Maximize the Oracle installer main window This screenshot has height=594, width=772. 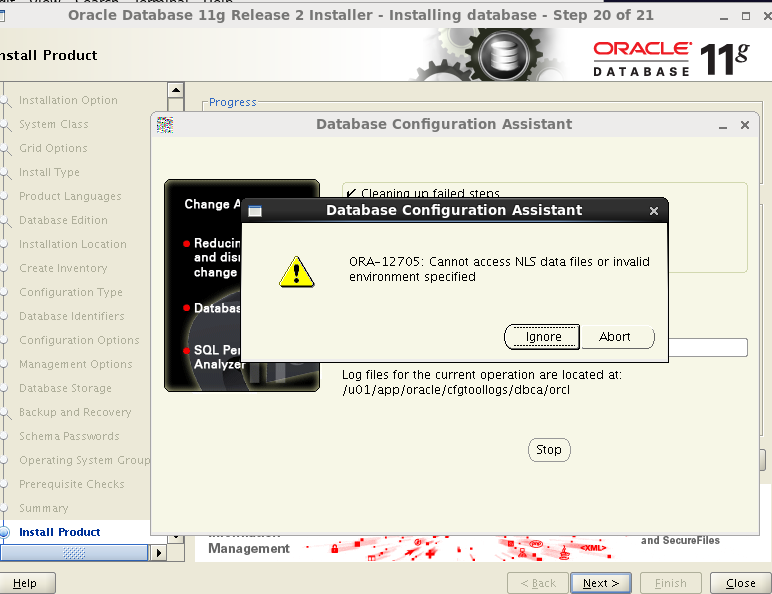click(x=746, y=16)
